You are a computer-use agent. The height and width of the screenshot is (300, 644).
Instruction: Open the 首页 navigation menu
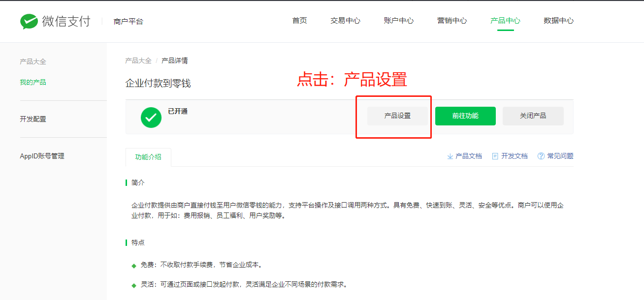(299, 21)
